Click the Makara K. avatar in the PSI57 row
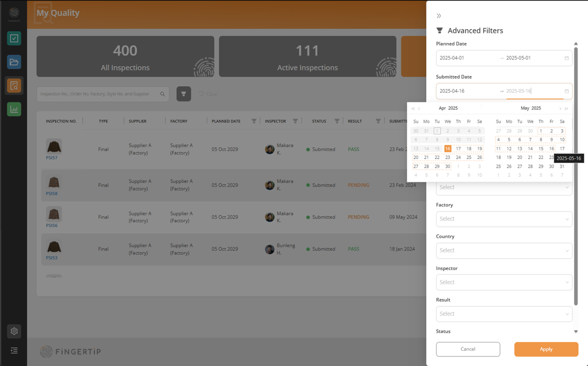Screen dimensions: 588x366 tap(269, 149)
